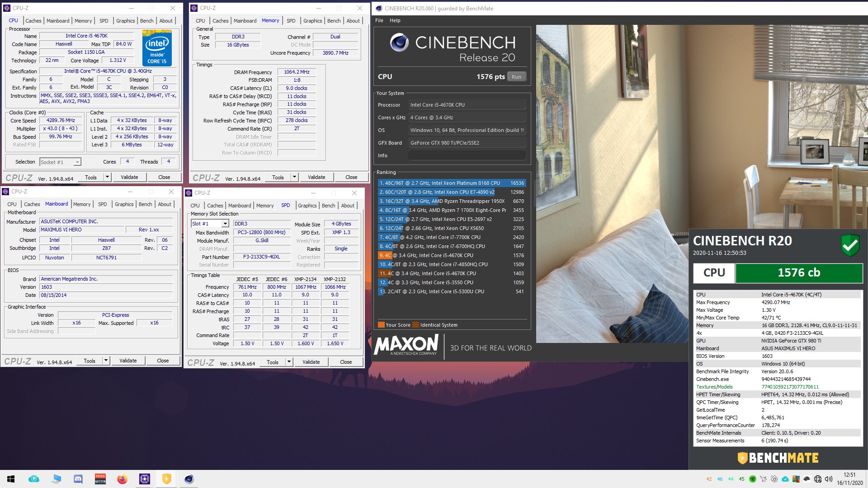Click the orange 42 temperature tray indicator

(709, 479)
